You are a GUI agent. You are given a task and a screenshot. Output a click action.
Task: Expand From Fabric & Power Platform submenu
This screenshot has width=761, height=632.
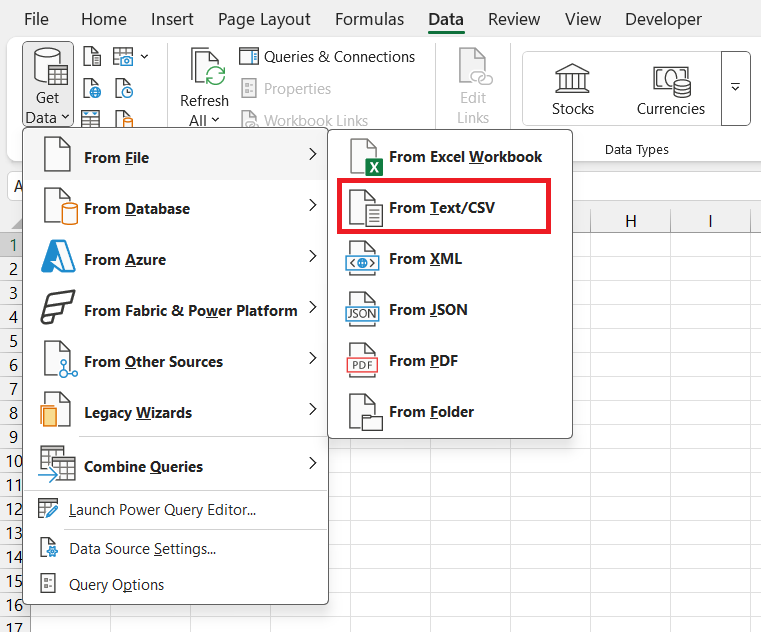click(x=176, y=308)
